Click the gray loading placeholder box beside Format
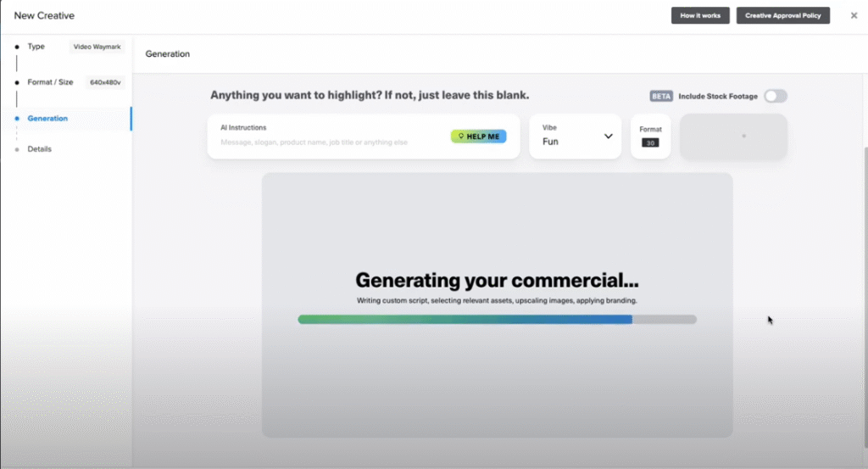 tap(733, 136)
